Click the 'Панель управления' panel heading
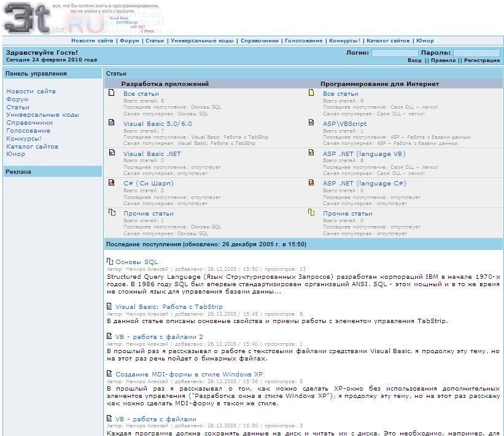Image resolution: width=504 pixels, height=436 pixels. (36, 74)
